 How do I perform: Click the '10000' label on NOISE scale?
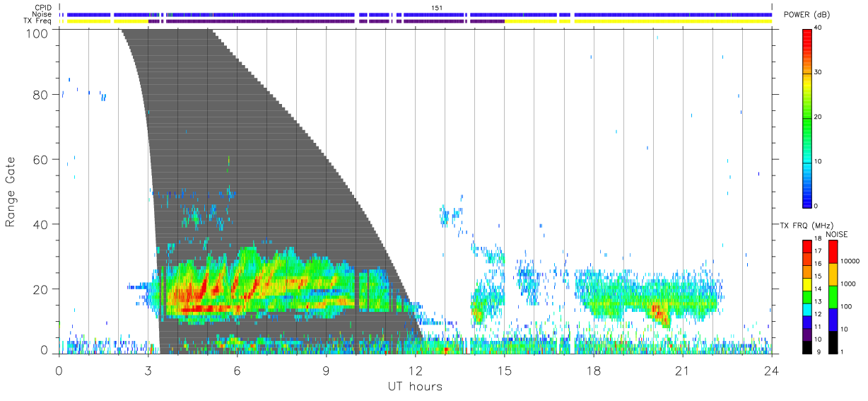[850, 261]
